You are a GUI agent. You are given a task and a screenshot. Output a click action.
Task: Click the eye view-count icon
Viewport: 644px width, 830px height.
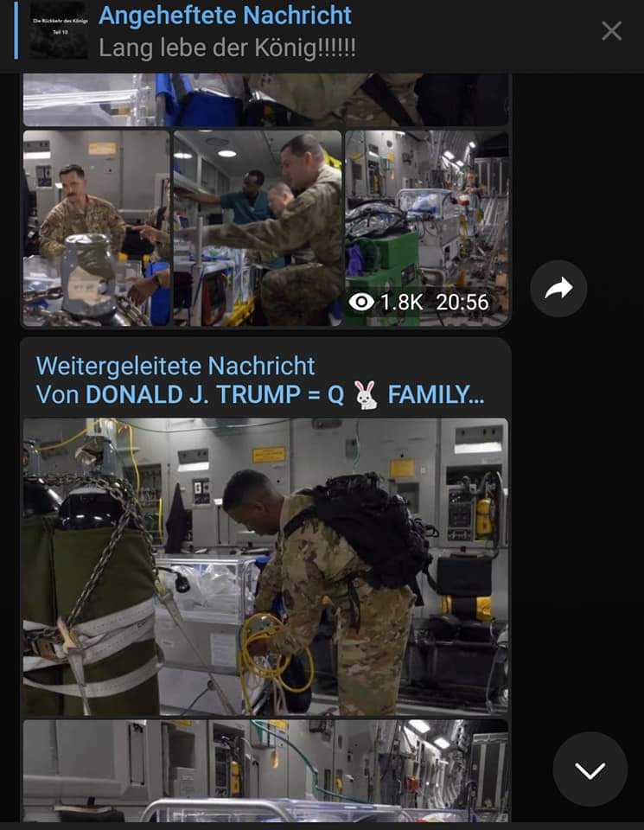362,303
